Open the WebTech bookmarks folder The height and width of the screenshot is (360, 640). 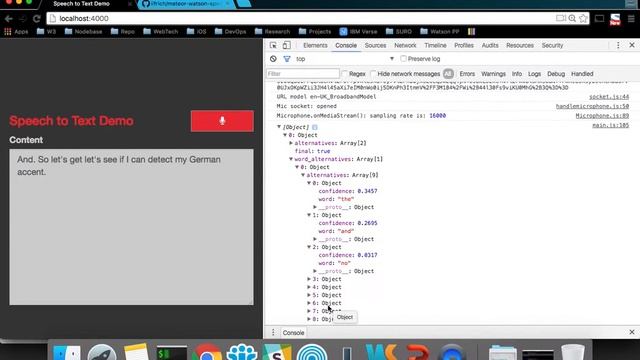(161, 31)
